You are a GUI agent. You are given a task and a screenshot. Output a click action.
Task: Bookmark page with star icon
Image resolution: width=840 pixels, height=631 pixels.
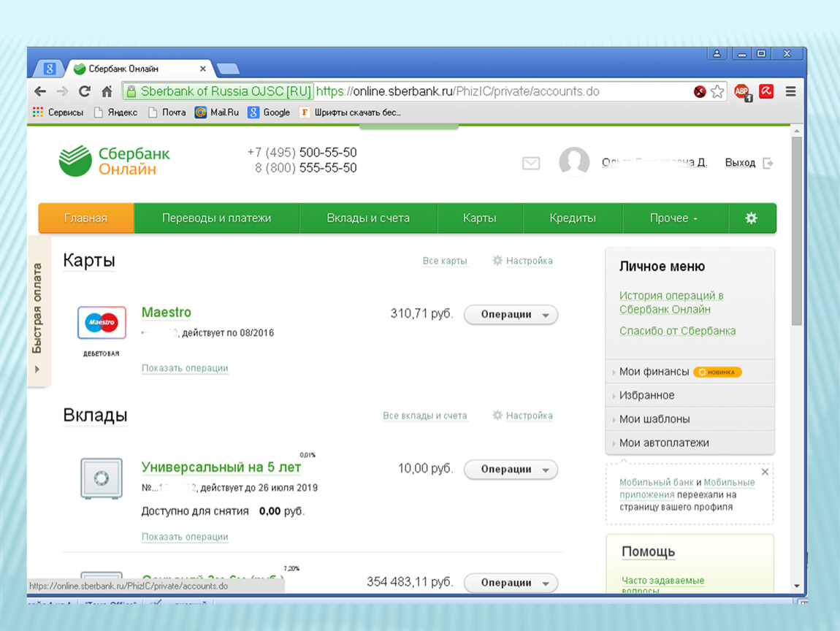tap(717, 91)
